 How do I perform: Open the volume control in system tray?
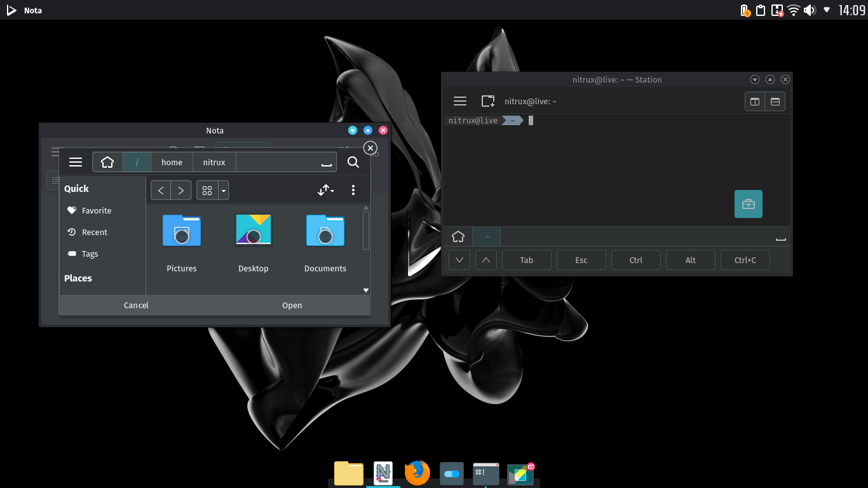[x=810, y=10]
